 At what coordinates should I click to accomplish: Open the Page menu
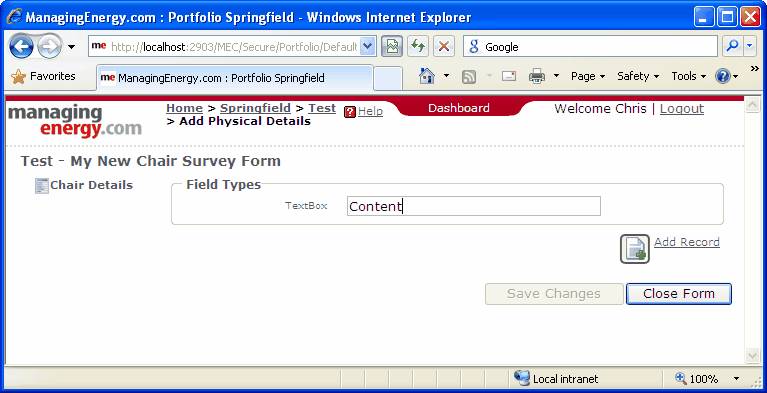point(588,76)
